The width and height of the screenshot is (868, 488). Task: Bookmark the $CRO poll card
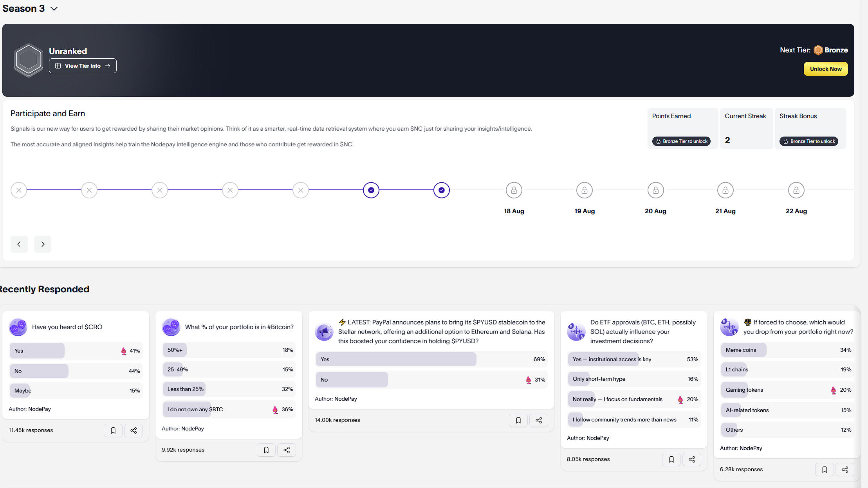113,430
